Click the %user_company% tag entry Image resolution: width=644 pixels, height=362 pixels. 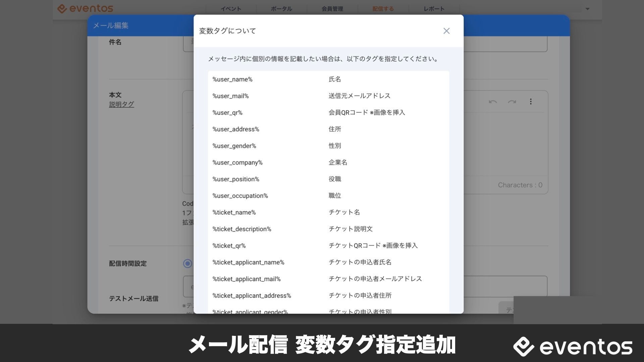pyautogui.click(x=237, y=163)
